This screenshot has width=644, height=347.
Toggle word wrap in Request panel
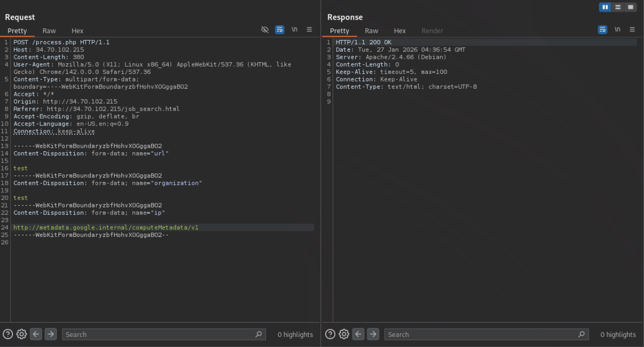click(280, 30)
